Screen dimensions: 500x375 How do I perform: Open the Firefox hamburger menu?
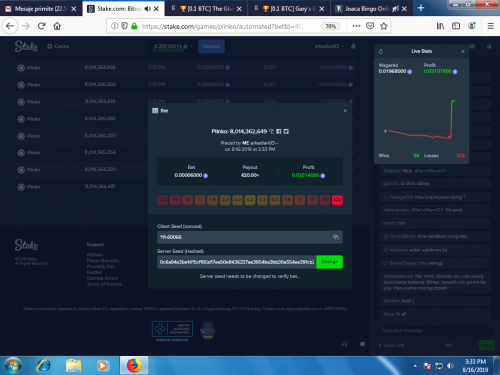[x=491, y=26]
